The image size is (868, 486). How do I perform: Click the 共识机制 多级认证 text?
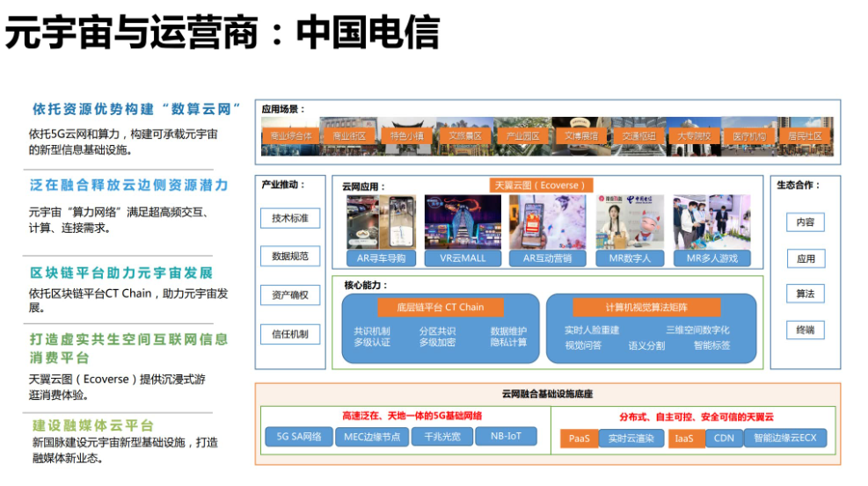coord(372,337)
